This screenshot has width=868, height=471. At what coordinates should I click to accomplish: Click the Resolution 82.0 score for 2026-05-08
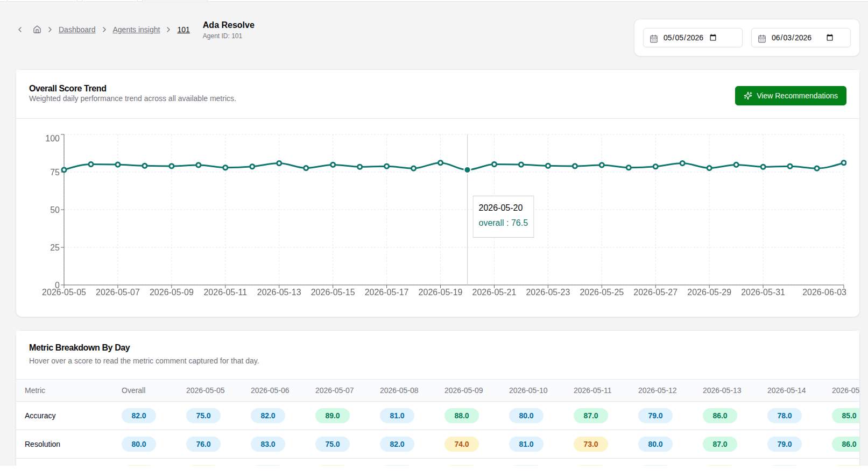397,444
